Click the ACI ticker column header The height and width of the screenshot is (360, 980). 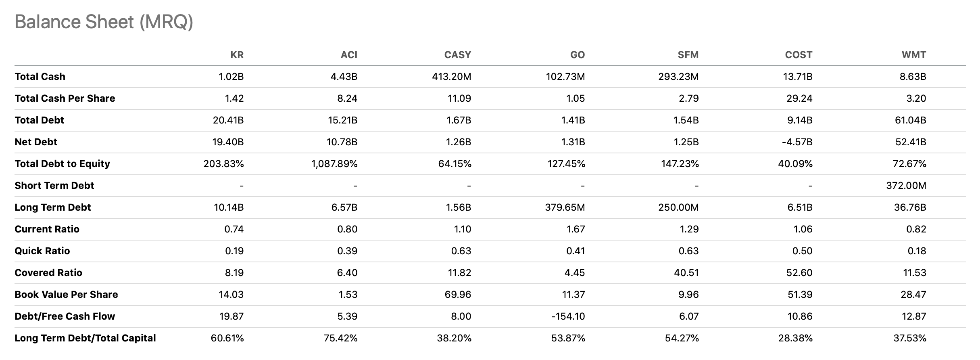[x=349, y=55]
